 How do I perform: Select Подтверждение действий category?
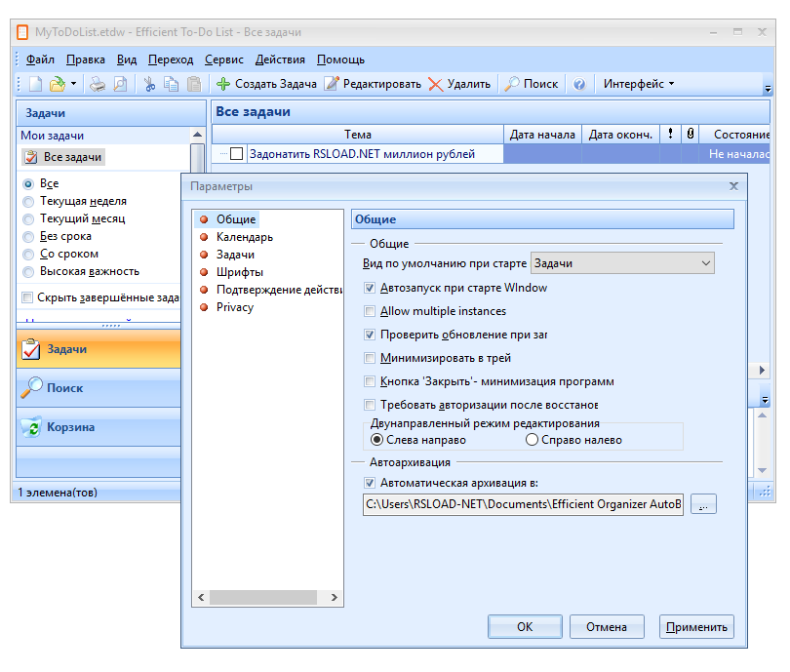270,290
